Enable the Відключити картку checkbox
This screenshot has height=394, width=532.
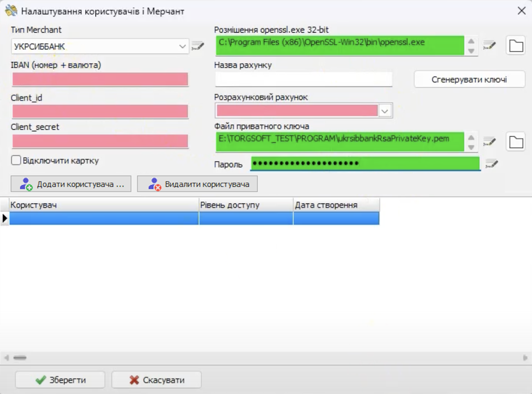click(x=15, y=161)
